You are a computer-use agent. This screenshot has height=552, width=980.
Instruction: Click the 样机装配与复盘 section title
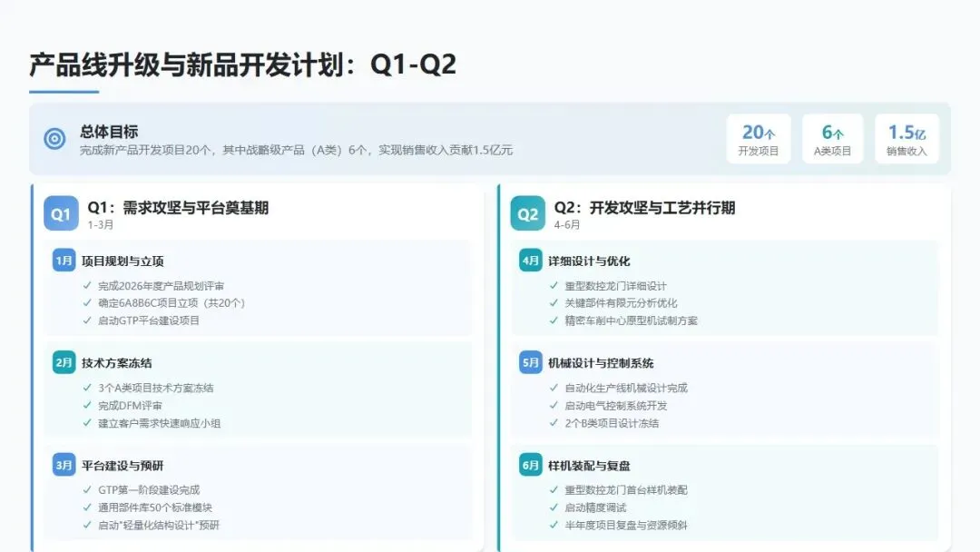[x=589, y=466]
